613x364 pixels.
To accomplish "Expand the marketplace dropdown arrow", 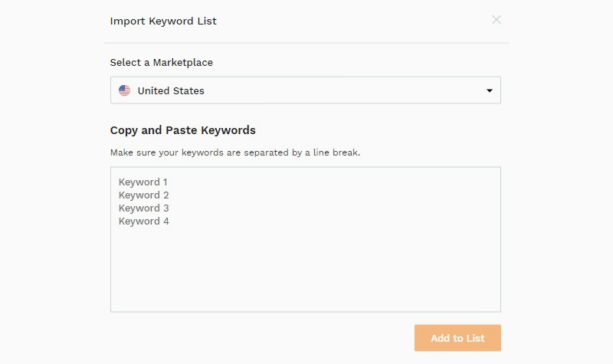I will [x=490, y=91].
